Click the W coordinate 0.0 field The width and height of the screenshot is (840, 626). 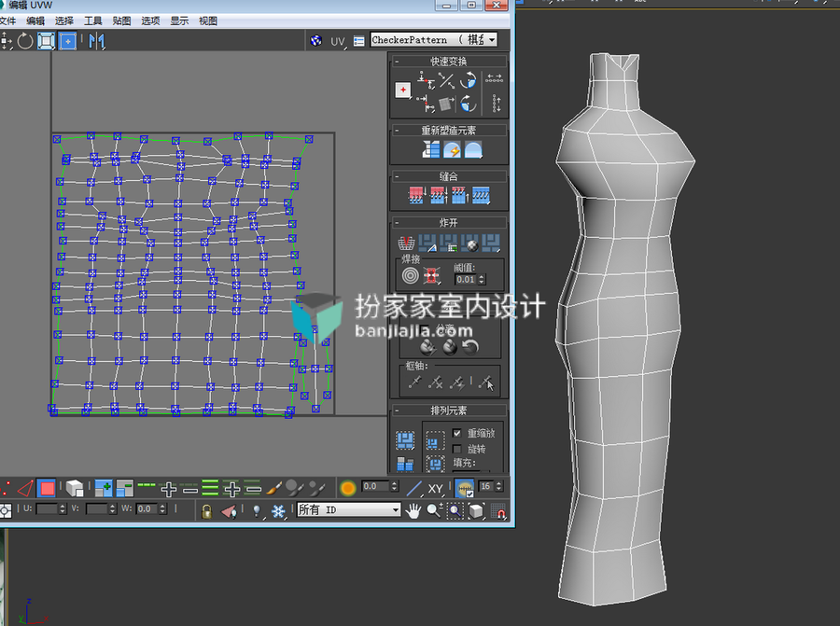pyautogui.click(x=147, y=508)
